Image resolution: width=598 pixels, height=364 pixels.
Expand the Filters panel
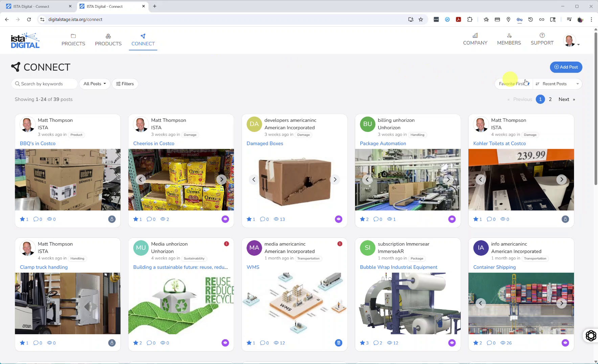point(125,84)
